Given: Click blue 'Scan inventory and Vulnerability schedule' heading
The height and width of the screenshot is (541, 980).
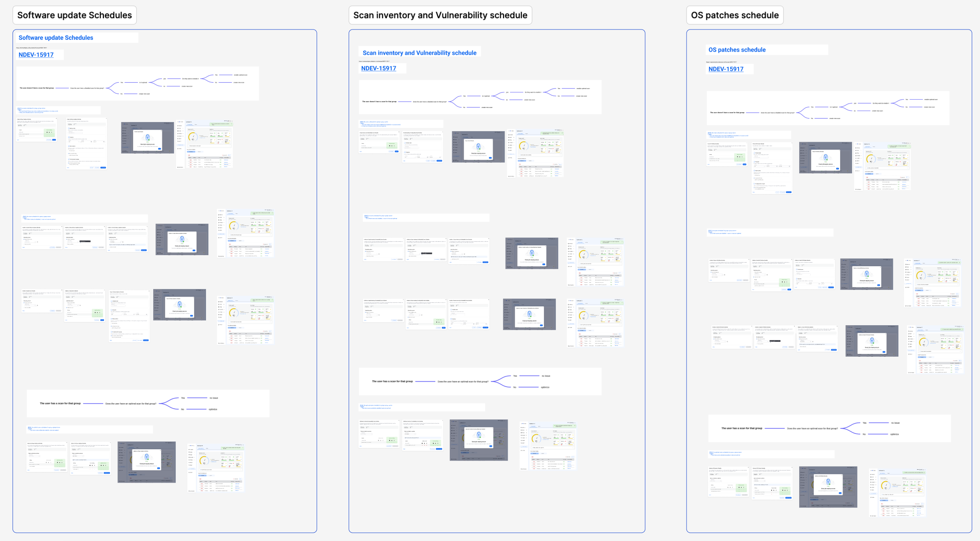Looking at the screenshot, I should pos(419,53).
